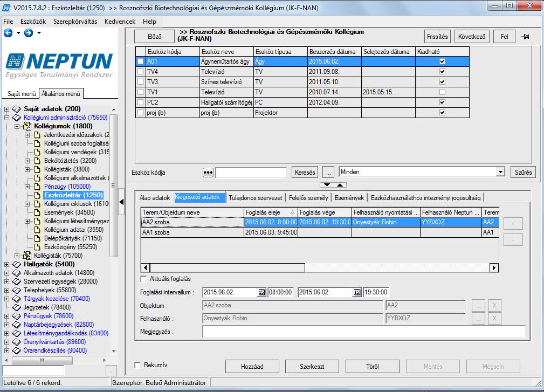
Task: Click the application icon in title bar
Action: point(6,8)
